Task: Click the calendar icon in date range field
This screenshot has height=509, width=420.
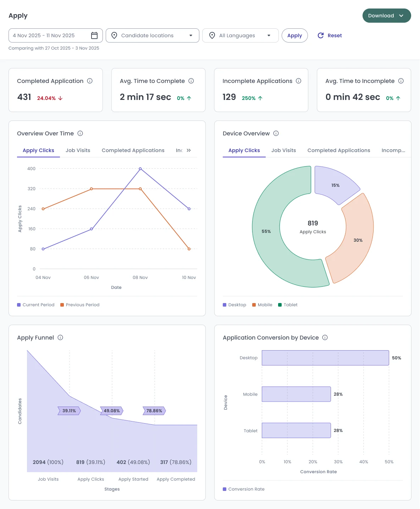Action: pos(94,35)
